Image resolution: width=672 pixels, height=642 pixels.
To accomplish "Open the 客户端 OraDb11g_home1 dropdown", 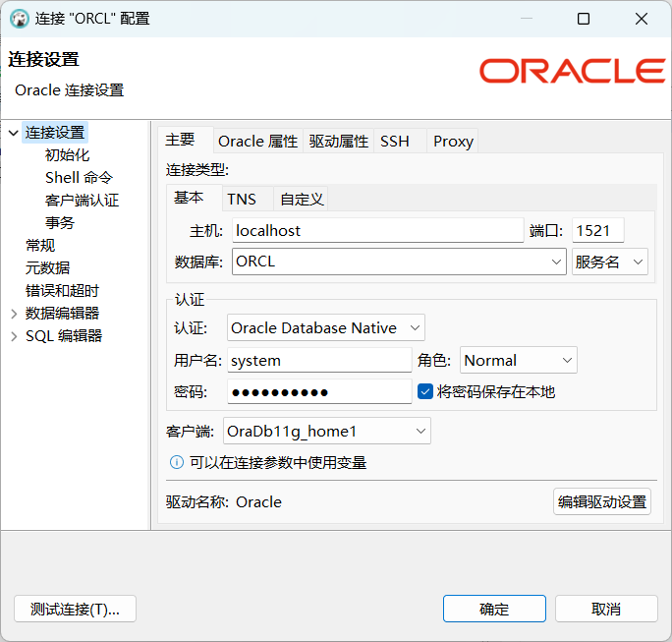I will click(327, 431).
